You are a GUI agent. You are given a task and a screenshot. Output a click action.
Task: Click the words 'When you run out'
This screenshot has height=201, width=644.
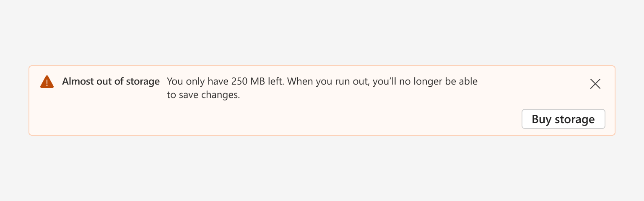[327, 81]
